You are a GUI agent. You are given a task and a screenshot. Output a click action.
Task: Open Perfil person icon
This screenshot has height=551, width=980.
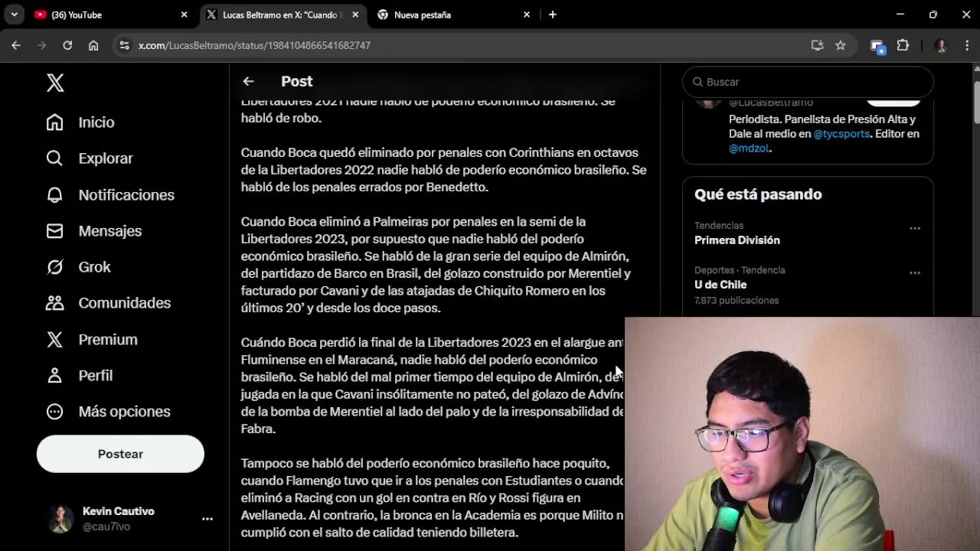point(54,375)
